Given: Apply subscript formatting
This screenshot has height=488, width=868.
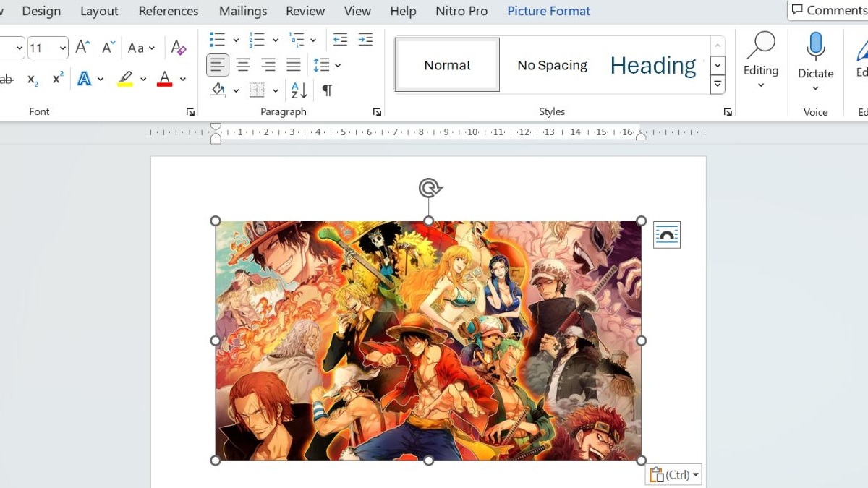Looking at the screenshot, I should 33,80.
